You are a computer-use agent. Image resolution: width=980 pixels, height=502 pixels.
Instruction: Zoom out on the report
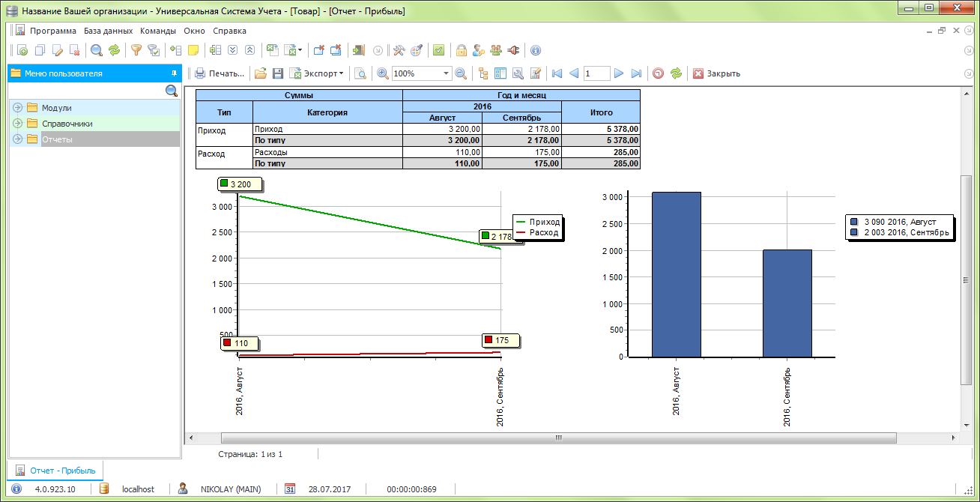point(461,73)
